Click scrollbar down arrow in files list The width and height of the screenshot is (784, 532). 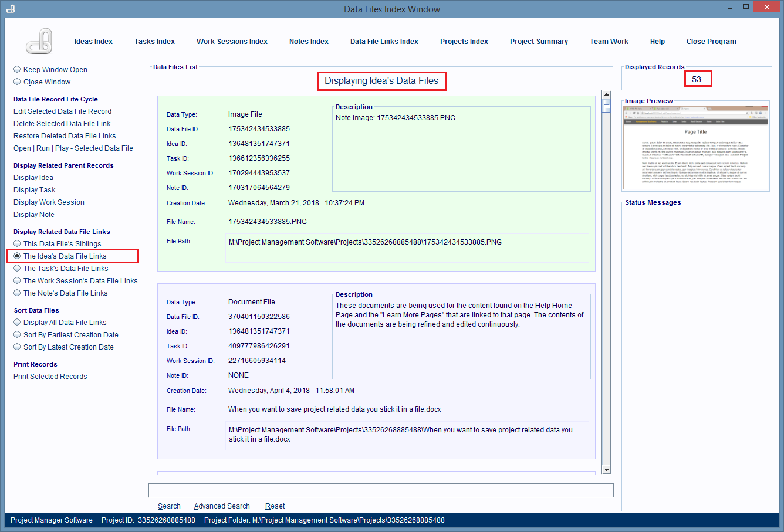point(607,470)
